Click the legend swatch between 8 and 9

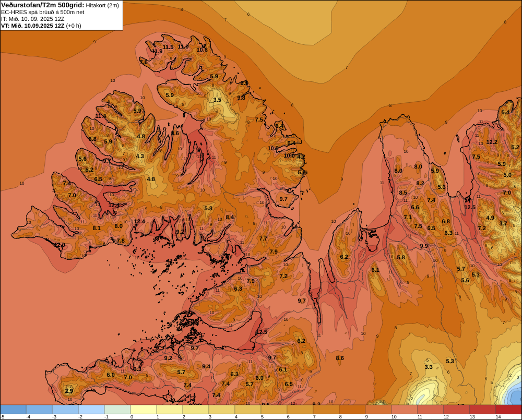click(x=352, y=410)
